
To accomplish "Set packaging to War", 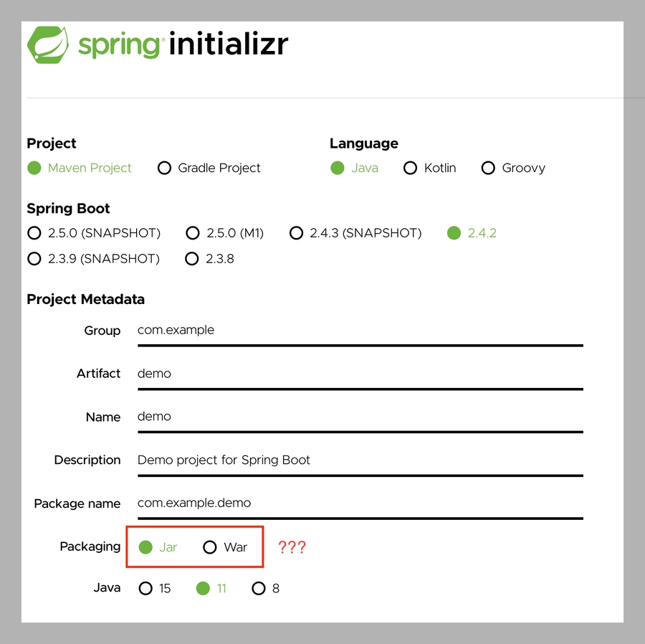I will (210, 548).
